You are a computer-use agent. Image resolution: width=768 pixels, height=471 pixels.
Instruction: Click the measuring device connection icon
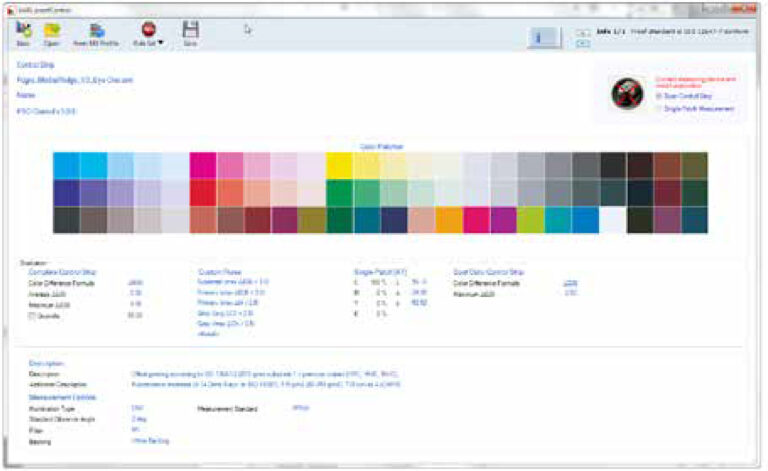click(627, 92)
